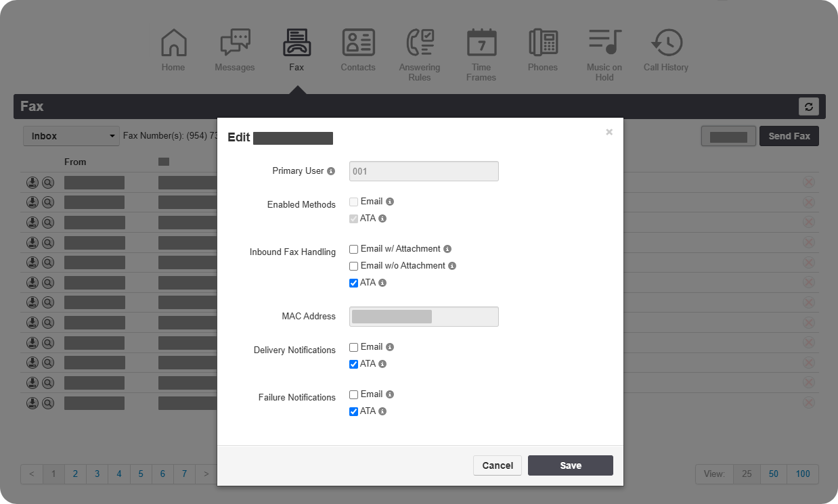Select page 5 in pagination
This screenshot has width=838, height=504.
141,474
